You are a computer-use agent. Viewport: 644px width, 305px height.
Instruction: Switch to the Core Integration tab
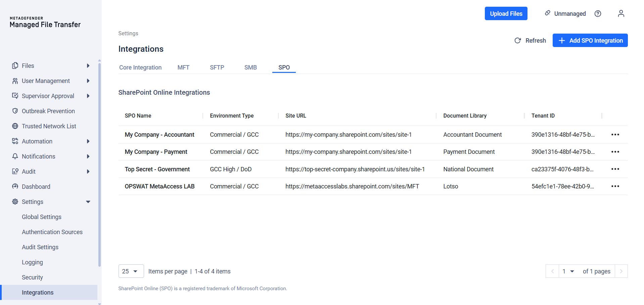tap(140, 68)
